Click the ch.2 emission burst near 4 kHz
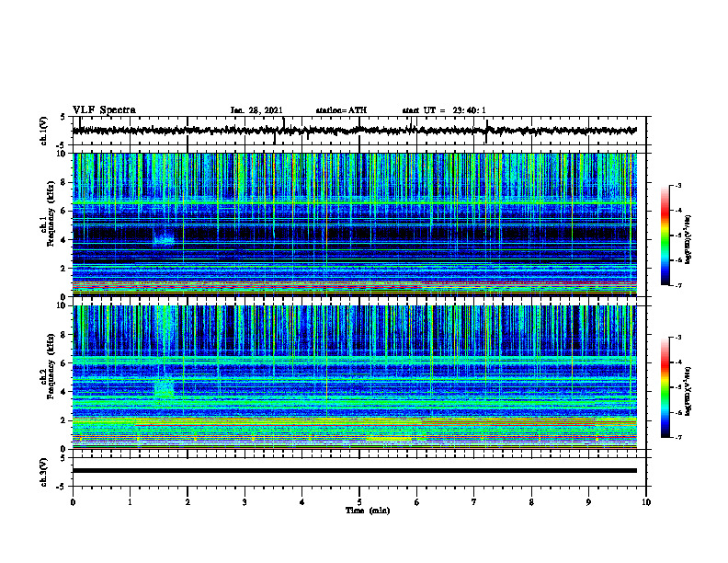The image size is (728, 563). 164,388
